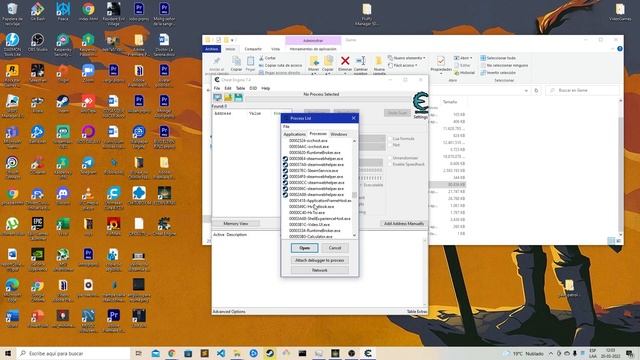This screenshot has height=360, width=640.
Task: Click Process List scrollbar down arrow
Action: pos(354,236)
